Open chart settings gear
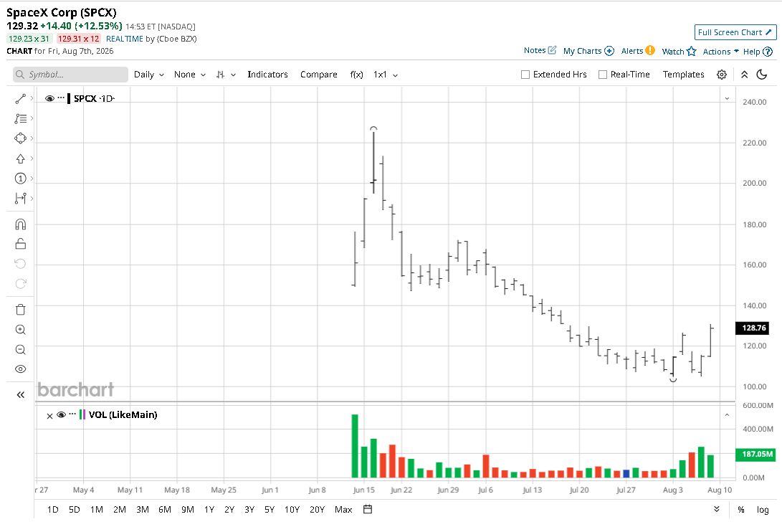The width and height of the screenshot is (782, 532). (x=722, y=75)
